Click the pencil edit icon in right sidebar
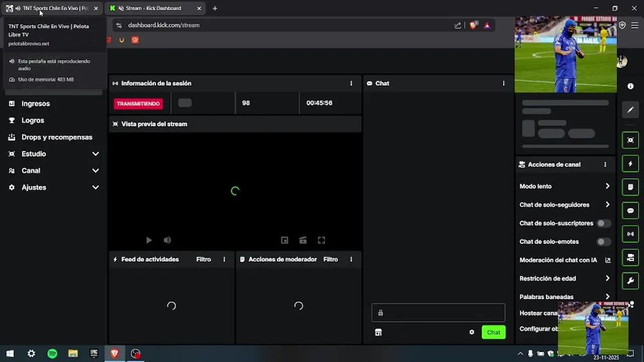 [630, 110]
